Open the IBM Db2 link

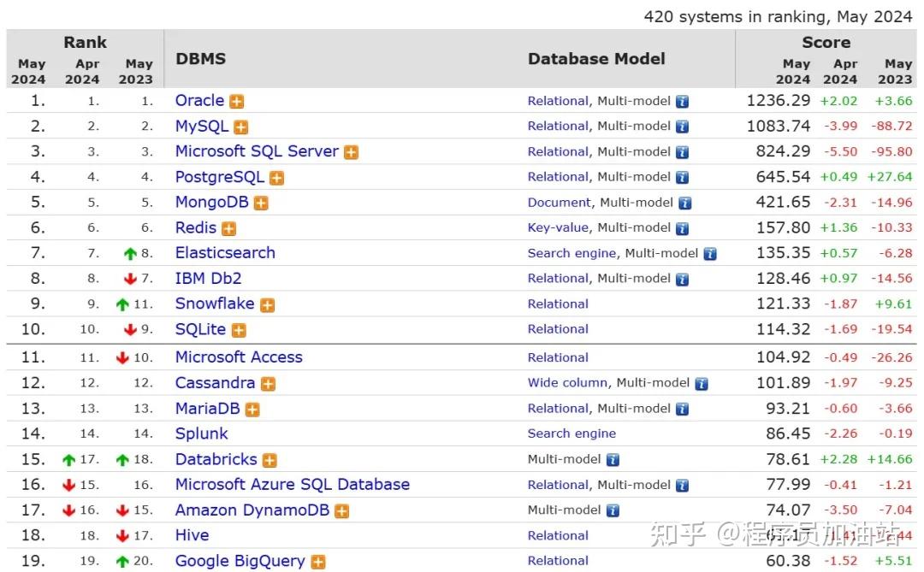(x=208, y=278)
